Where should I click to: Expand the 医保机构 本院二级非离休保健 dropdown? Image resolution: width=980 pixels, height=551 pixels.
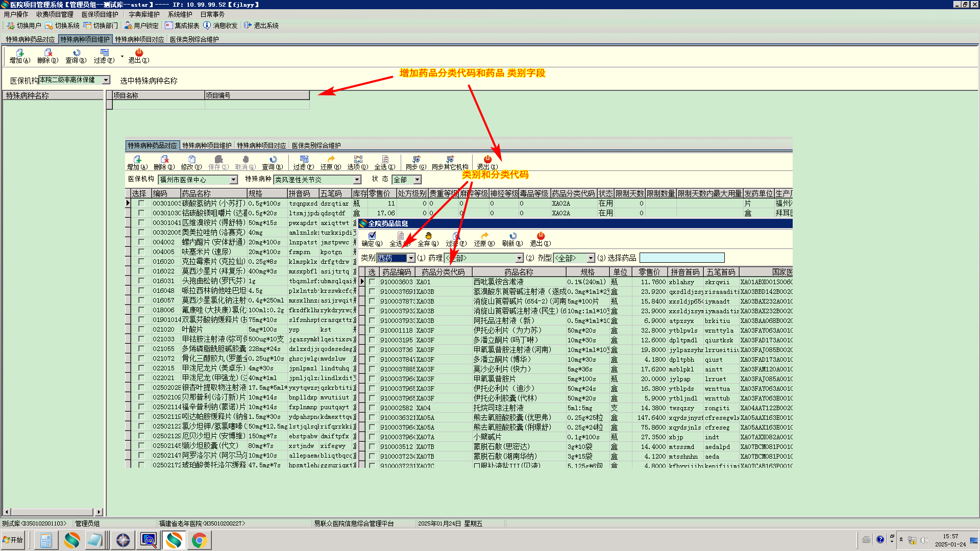106,80
